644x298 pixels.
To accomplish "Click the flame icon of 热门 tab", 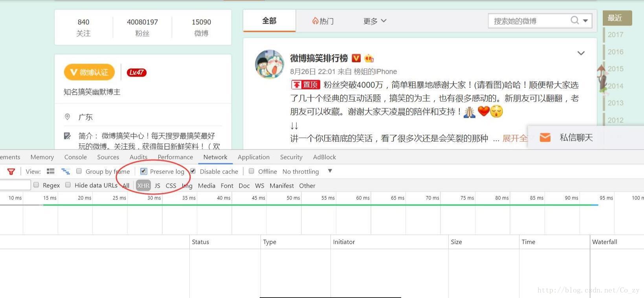I will pyautogui.click(x=315, y=21).
